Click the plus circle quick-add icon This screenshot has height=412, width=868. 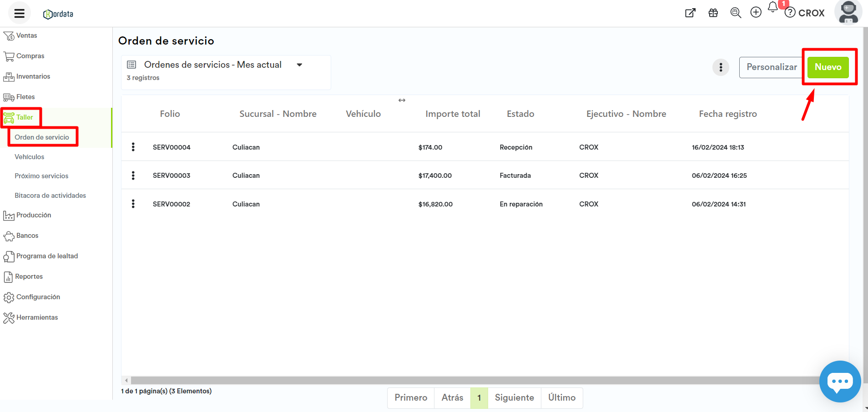(x=756, y=13)
